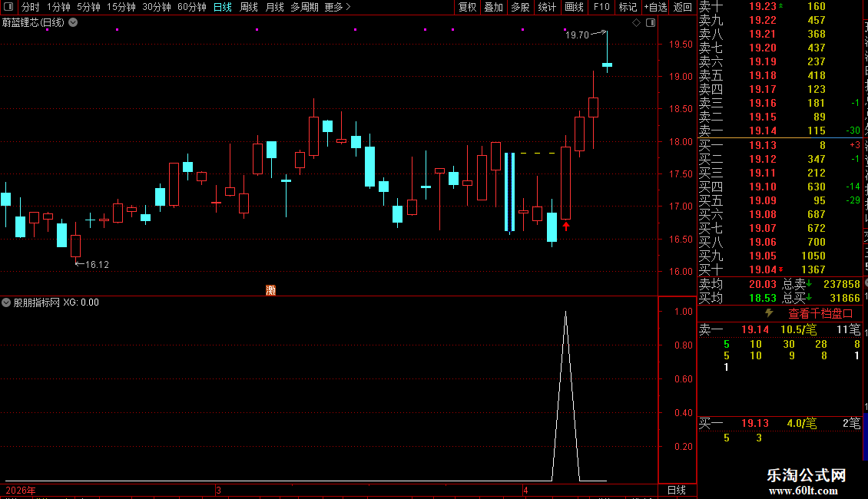This screenshot has height=499, width=868.
Task: Click the 买均 18.53 value
Action: (x=762, y=298)
